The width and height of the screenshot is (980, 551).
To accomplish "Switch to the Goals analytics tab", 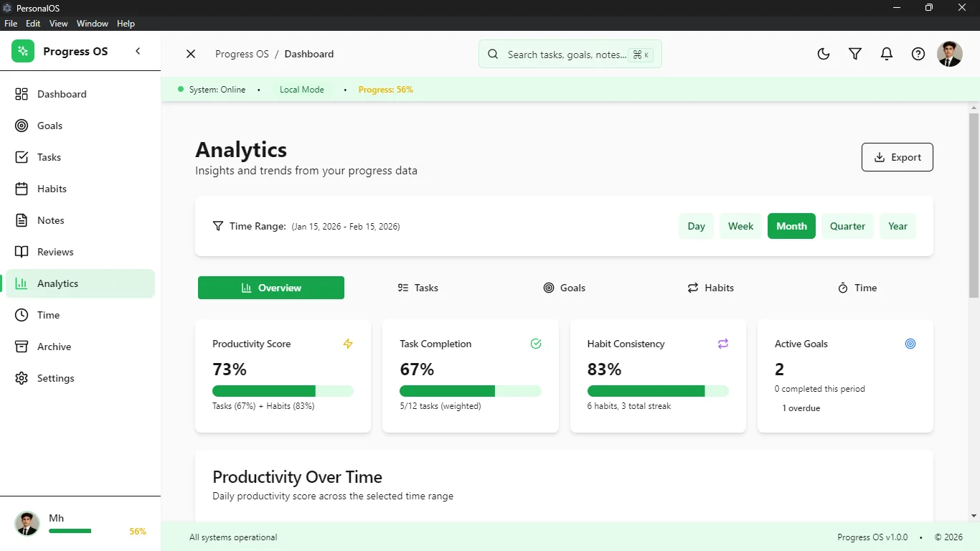I will (x=564, y=288).
